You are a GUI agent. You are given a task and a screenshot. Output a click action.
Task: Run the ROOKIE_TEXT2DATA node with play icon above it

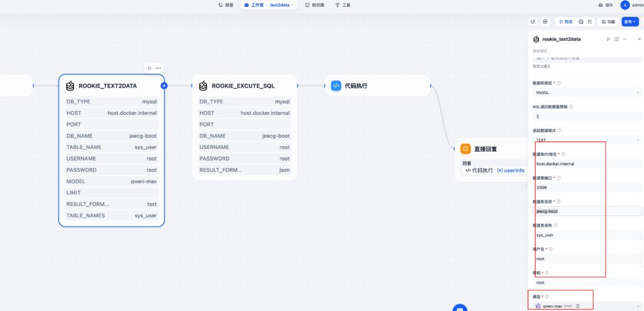[x=149, y=68]
